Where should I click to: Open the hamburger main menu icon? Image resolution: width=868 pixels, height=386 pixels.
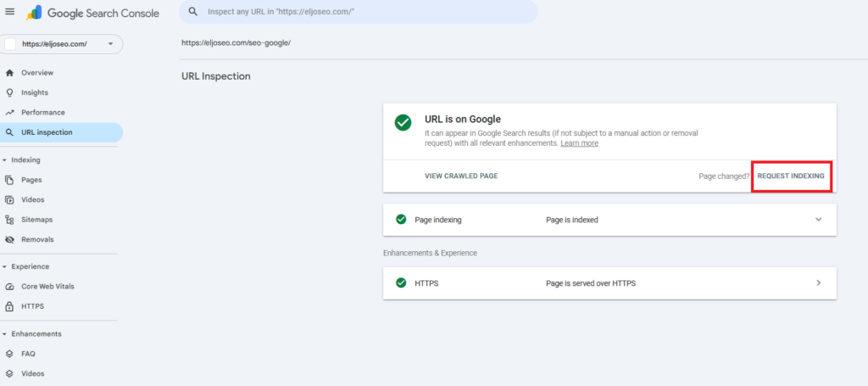(9, 12)
